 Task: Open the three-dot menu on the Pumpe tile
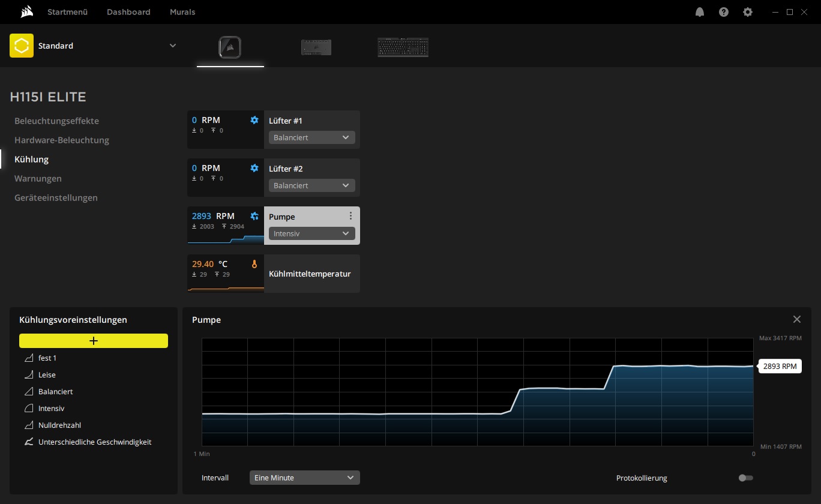coord(351,216)
